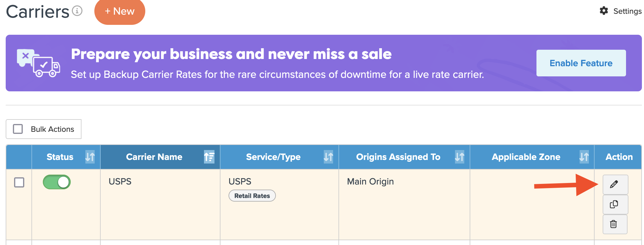Screen dimensions: 644x245
Task: Click the Carrier Name column header
Action: [x=154, y=157]
